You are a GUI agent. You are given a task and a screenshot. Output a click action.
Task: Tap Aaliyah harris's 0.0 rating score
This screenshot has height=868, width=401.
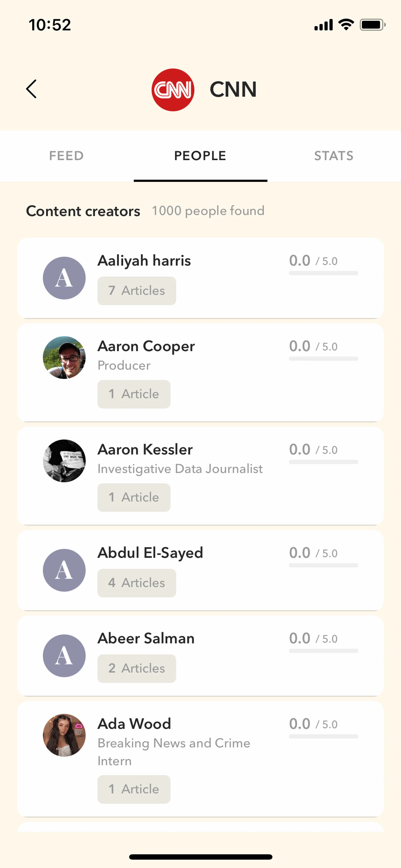[299, 260]
